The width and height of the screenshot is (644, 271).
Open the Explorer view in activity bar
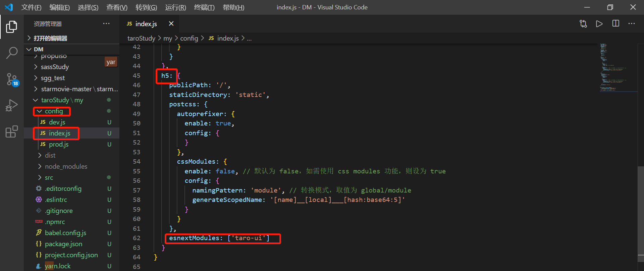tap(12, 27)
